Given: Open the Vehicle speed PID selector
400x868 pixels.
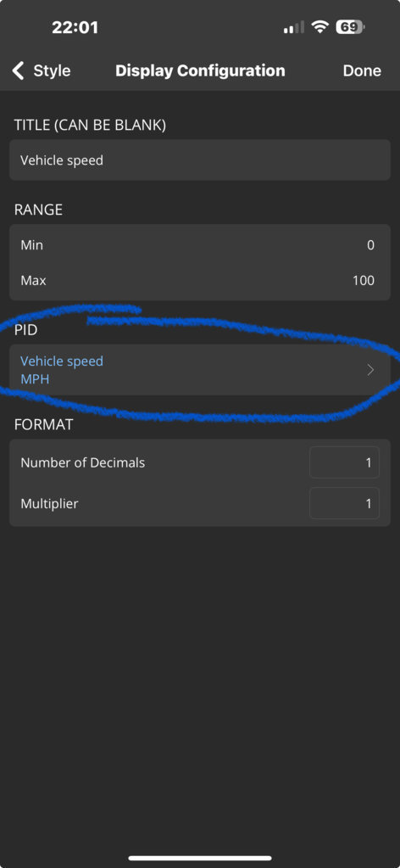Looking at the screenshot, I should click(x=200, y=370).
